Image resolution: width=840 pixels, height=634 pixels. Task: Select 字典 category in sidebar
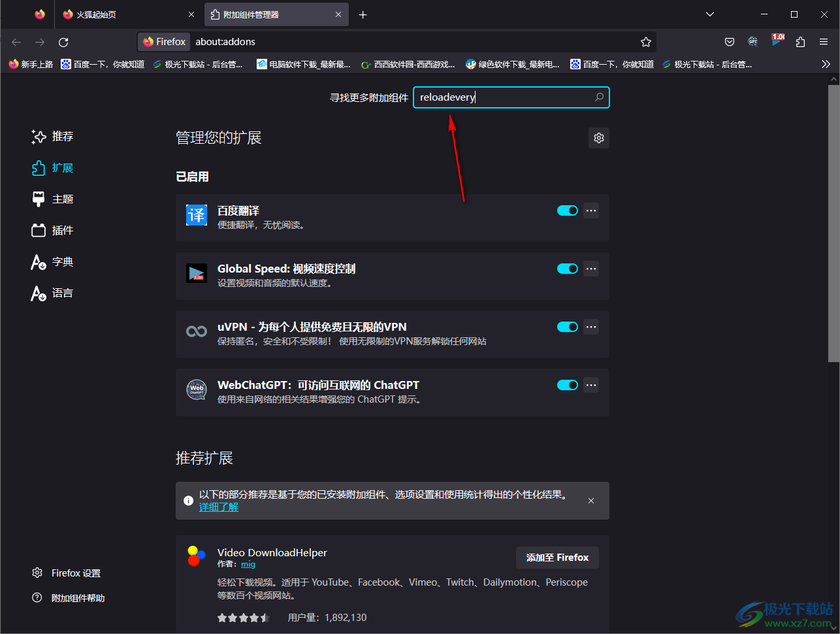coord(53,262)
